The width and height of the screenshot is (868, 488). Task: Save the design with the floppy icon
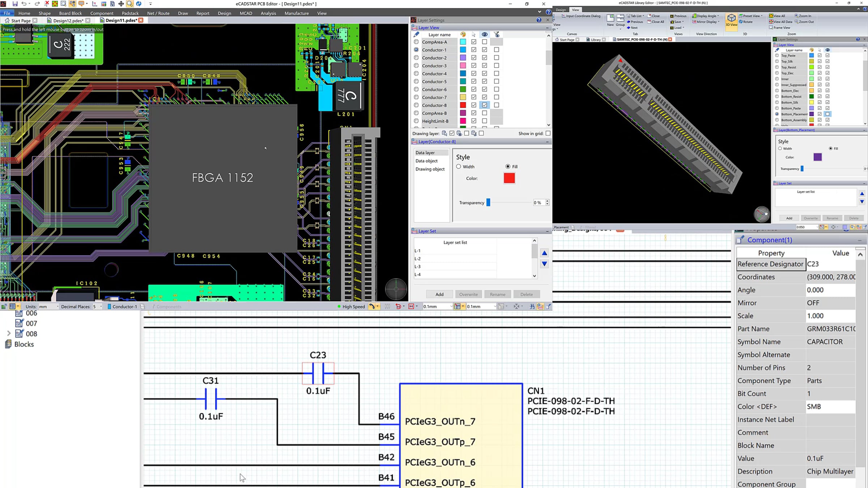click(x=15, y=4)
